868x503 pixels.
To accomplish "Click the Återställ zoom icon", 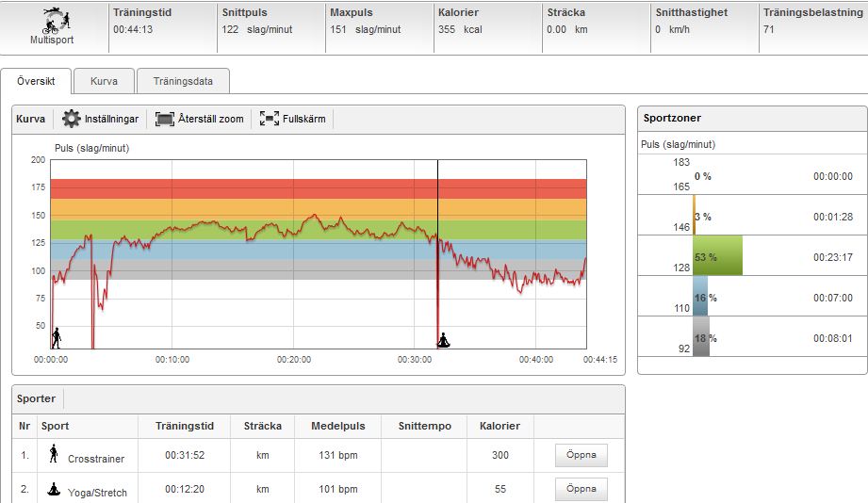I will (165, 120).
